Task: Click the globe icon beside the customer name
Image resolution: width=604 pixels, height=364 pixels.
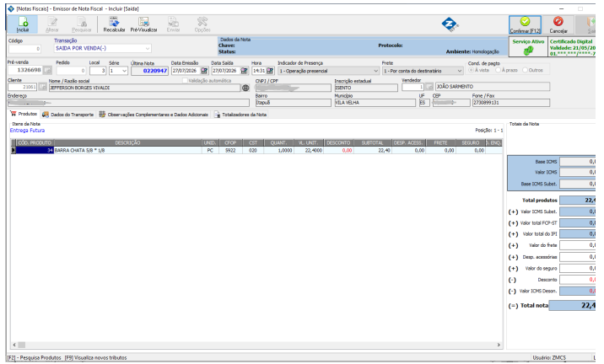Action: (x=245, y=88)
